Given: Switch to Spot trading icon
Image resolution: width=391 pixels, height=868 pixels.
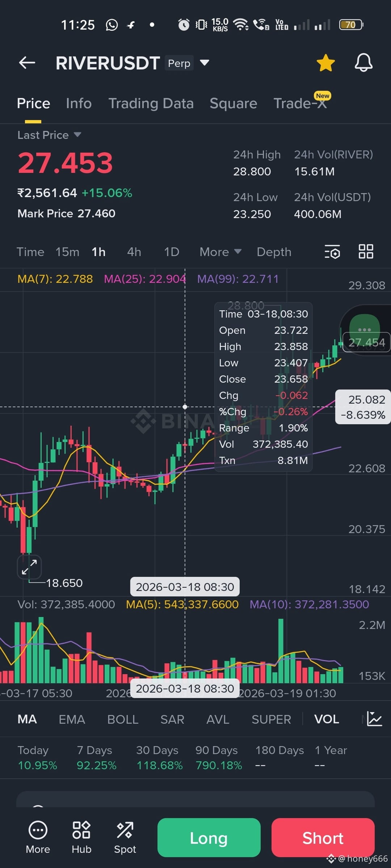Looking at the screenshot, I should tap(125, 837).
